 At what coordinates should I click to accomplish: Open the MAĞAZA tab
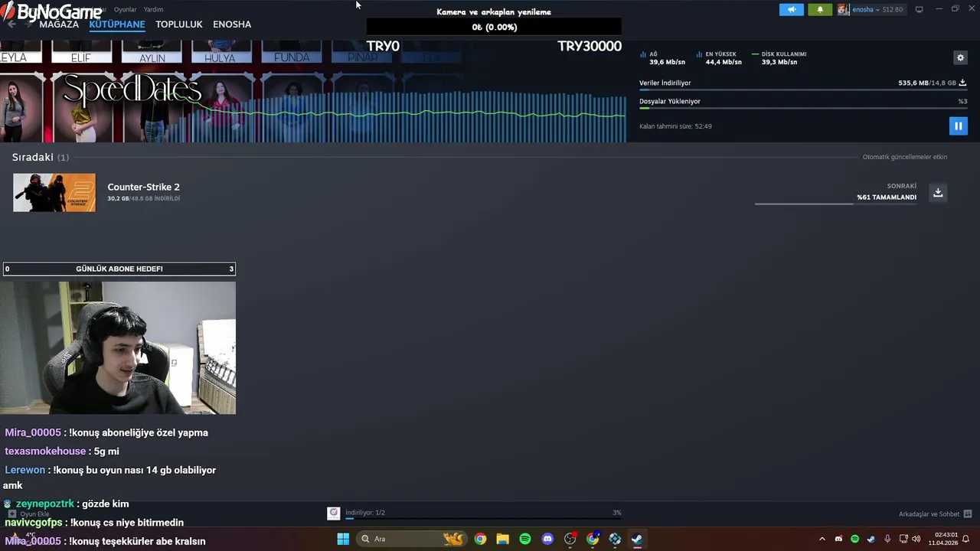pyautogui.click(x=59, y=24)
